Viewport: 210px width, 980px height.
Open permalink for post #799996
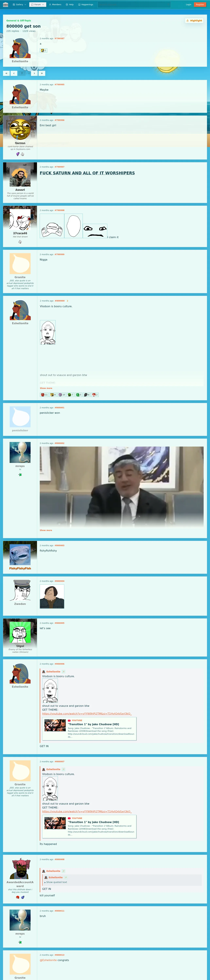coord(60,120)
